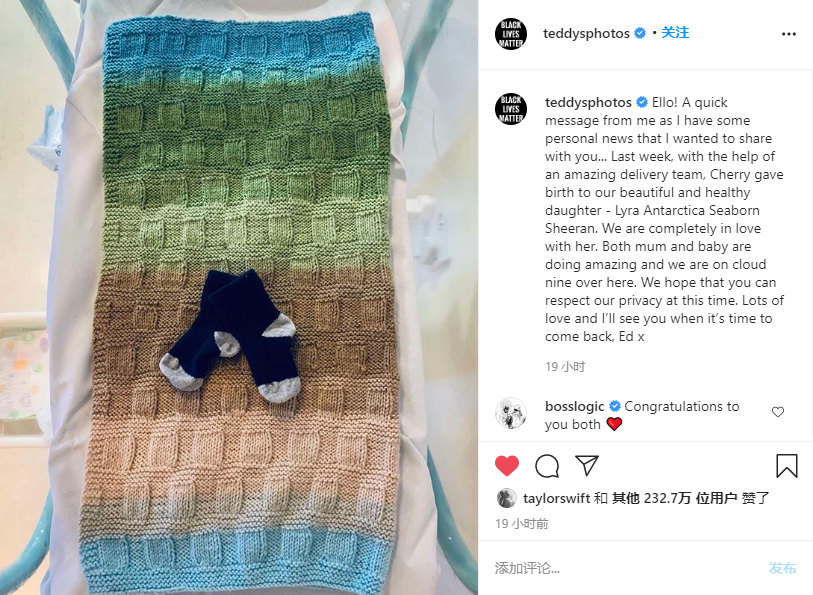The image size is (813, 595).
Task: Click verified badge next to header teddysphotos
Action: (x=640, y=33)
